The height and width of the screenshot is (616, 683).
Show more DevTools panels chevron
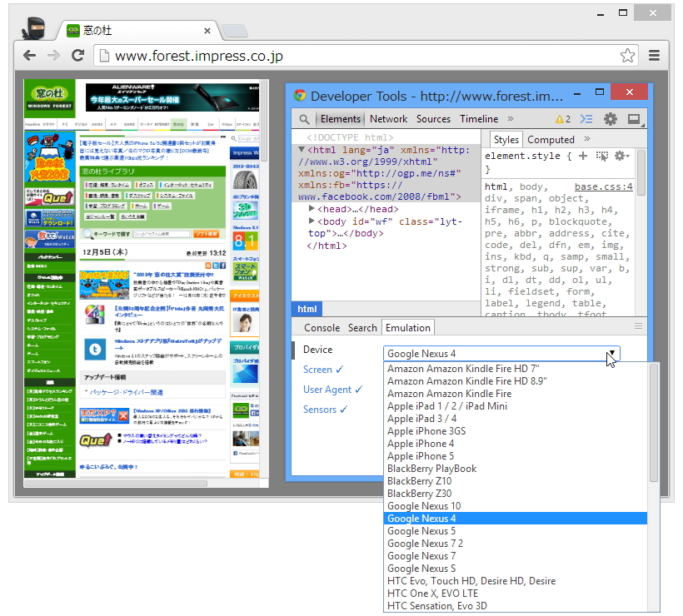coord(511,119)
